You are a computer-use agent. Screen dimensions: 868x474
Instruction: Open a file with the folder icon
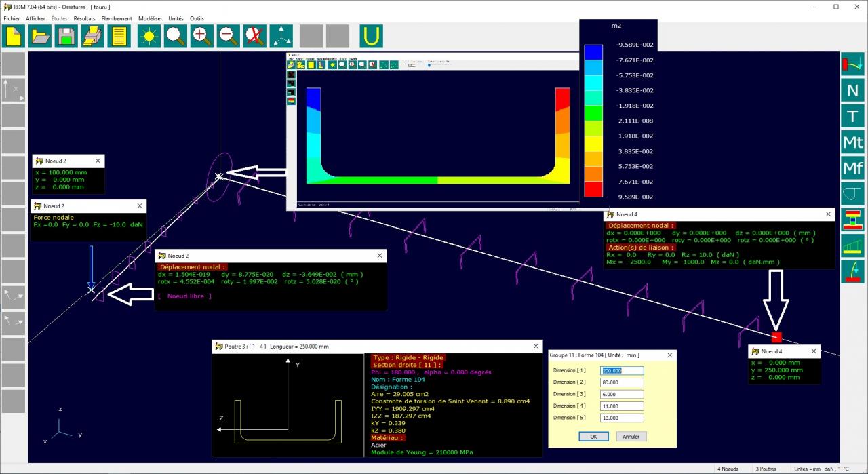[41, 36]
